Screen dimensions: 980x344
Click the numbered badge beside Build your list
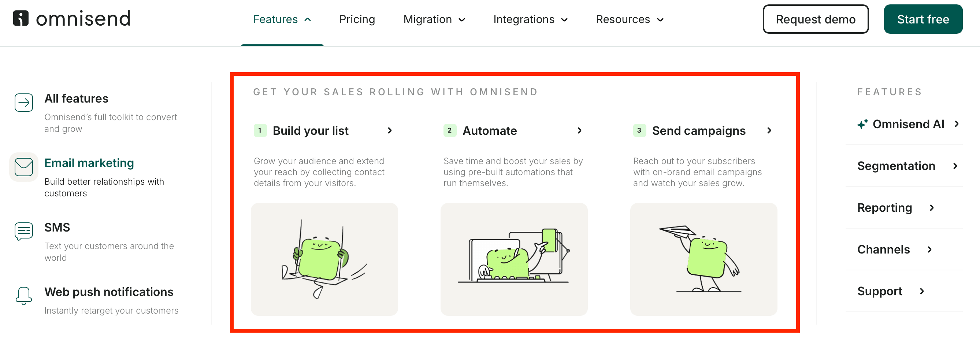[260, 130]
